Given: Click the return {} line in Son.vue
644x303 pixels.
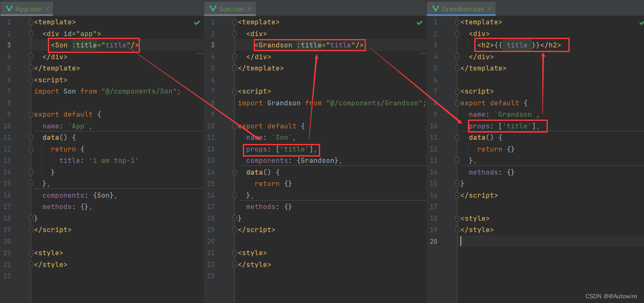Looking at the screenshot, I should tap(273, 183).
